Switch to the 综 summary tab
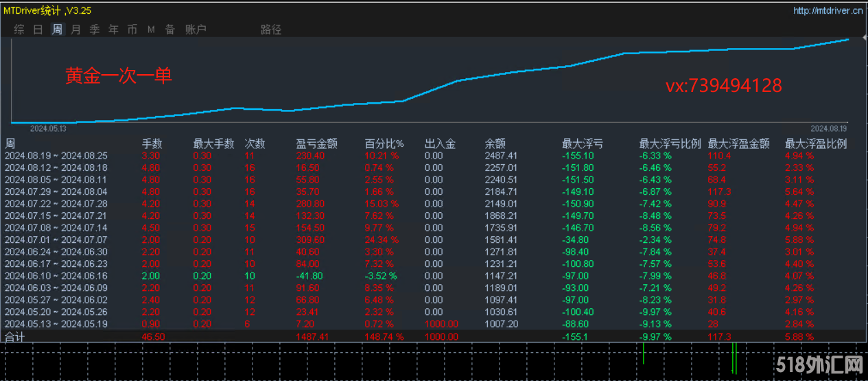Viewport: 868px width, 381px height. point(19,30)
